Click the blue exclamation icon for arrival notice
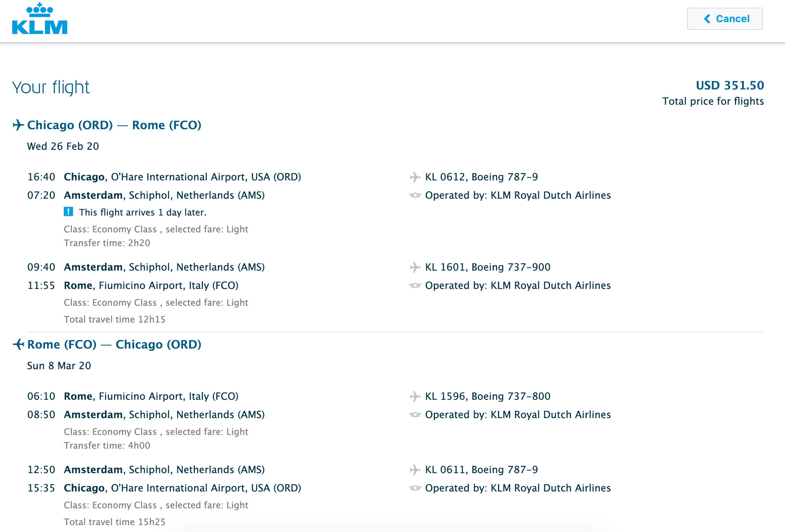Viewport: 785px width, 532px height. pyautogui.click(x=68, y=212)
